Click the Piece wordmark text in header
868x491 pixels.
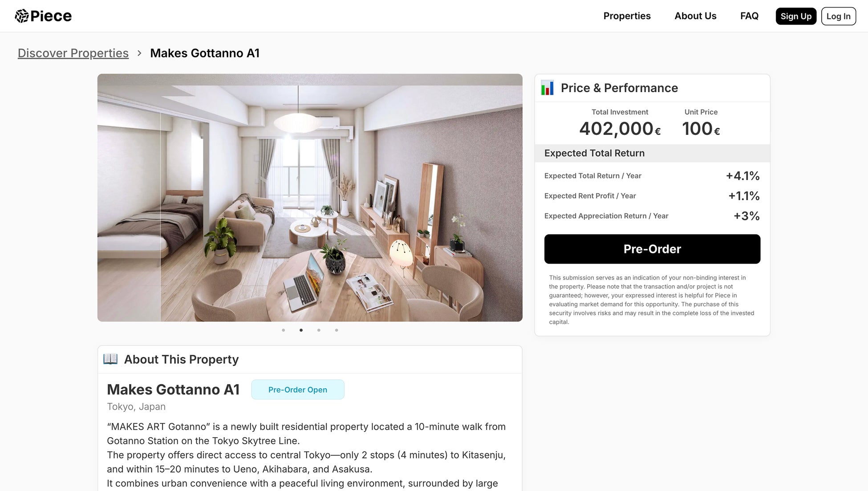(x=51, y=16)
